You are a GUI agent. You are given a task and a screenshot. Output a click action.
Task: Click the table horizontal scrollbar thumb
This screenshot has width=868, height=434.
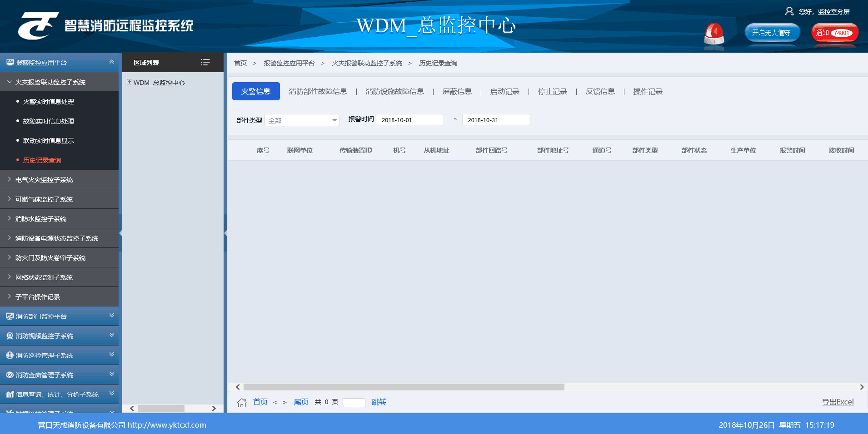404,387
